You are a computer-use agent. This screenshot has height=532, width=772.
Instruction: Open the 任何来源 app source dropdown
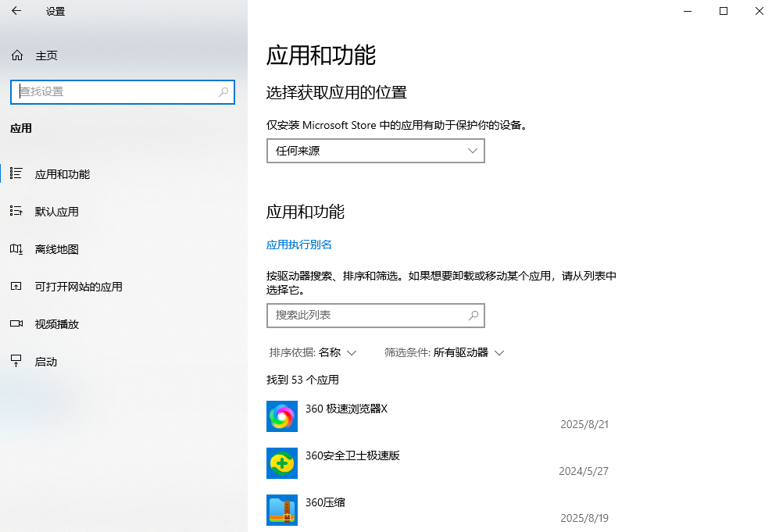pos(375,150)
